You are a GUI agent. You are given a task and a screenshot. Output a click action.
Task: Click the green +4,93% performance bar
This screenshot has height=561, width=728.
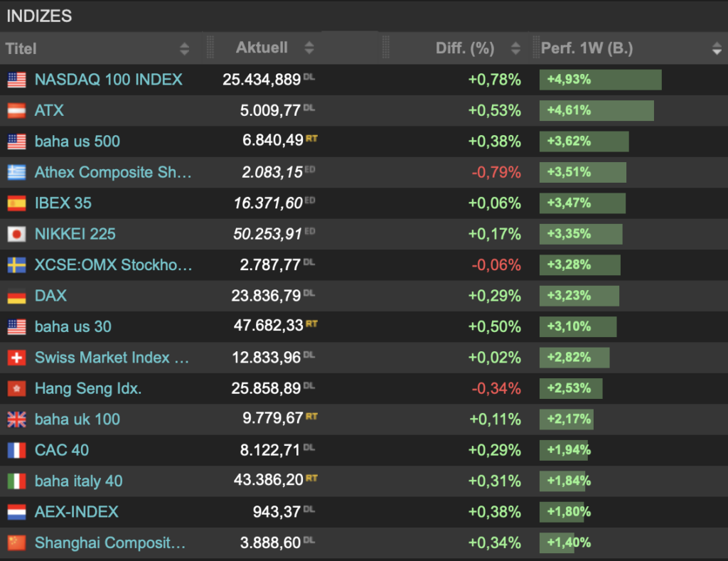(x=600, y=80)
